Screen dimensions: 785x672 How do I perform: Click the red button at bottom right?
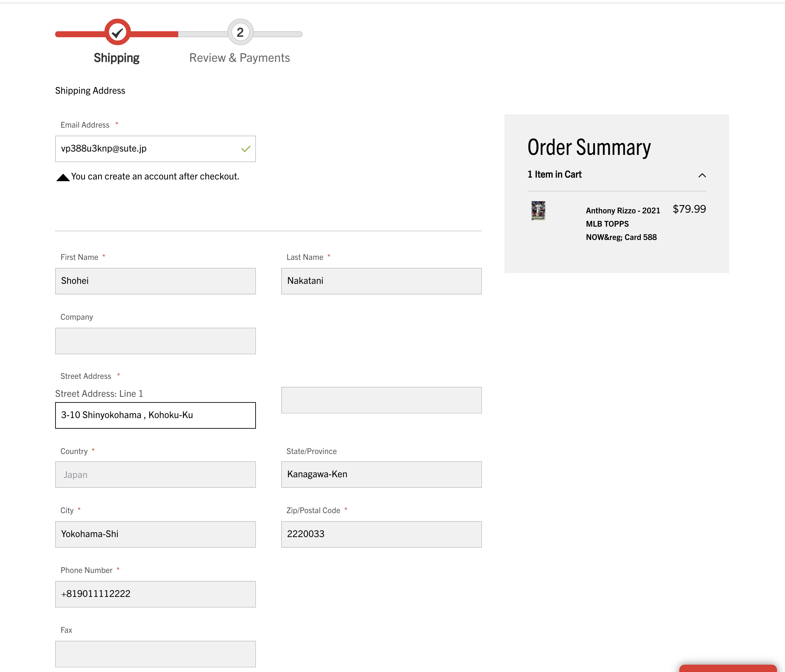pos(728,668)
